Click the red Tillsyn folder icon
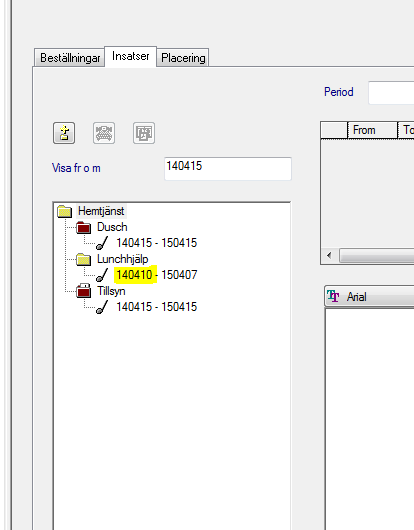Viewport: 414px width, 530px height. 83,291
